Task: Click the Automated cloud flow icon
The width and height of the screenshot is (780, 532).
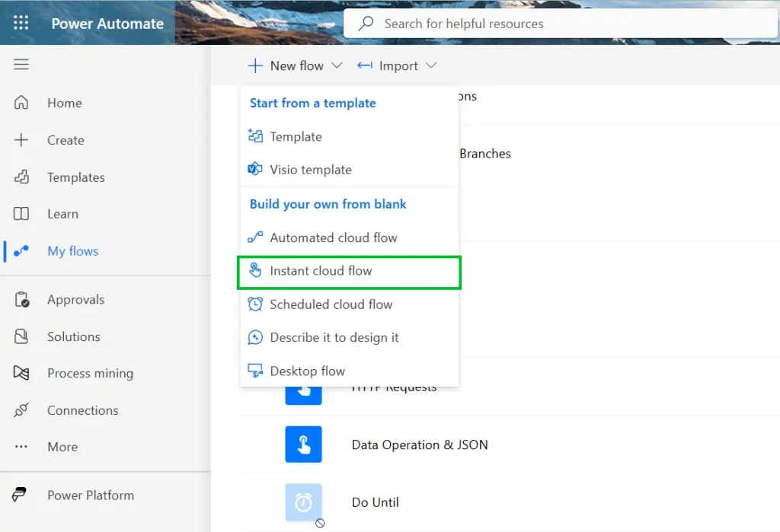Action: 255,237
